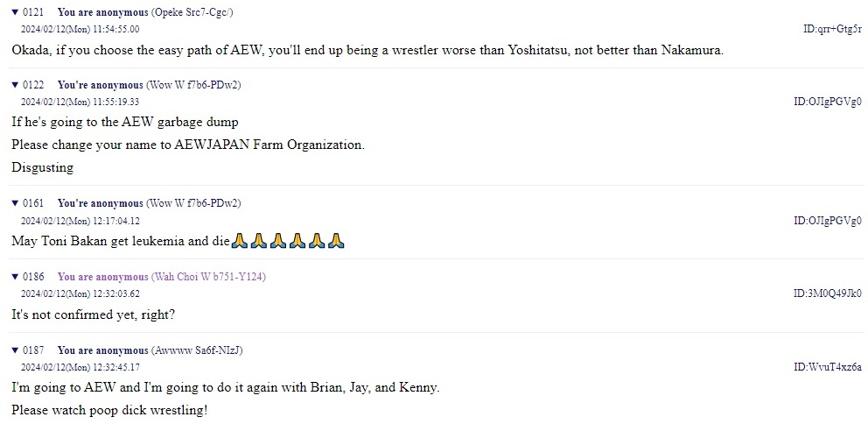Open post number 0187 link
868x424 pixels.
point(33,350)
